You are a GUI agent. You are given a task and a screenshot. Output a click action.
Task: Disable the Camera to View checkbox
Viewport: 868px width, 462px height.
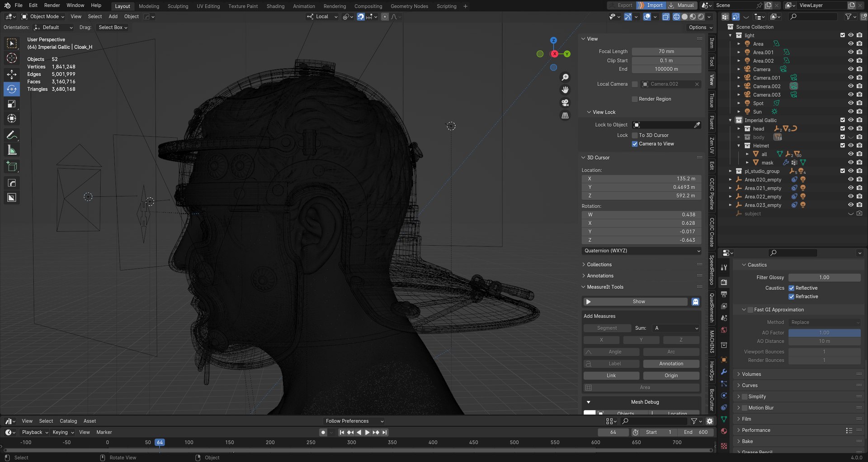click(x=635, y=144)
